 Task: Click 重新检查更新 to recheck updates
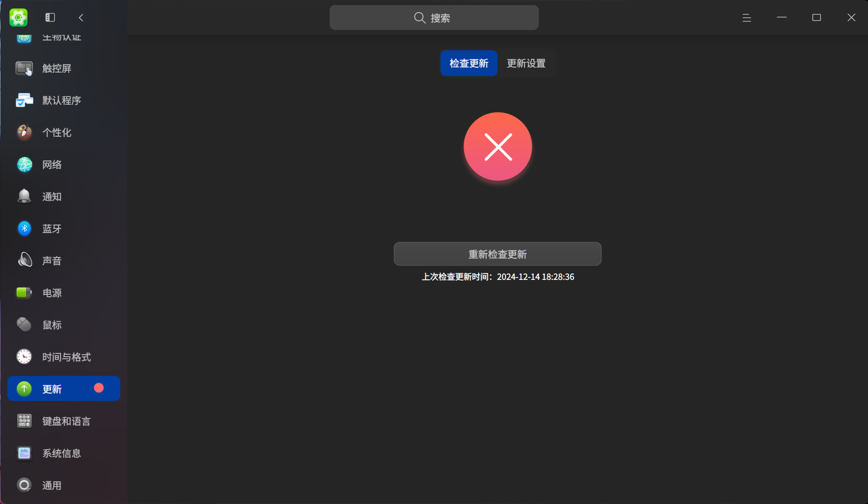pos(497,254)
